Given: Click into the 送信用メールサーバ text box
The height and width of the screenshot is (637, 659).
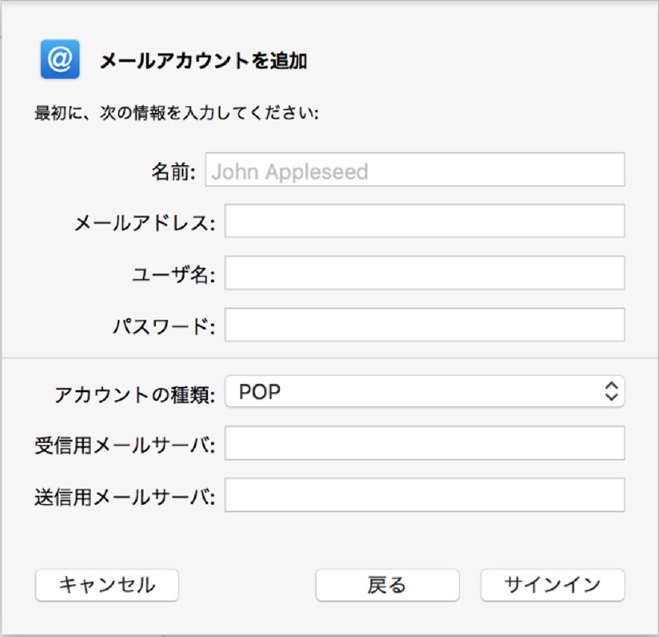Looking at the screenshot, I should (424, 495).
